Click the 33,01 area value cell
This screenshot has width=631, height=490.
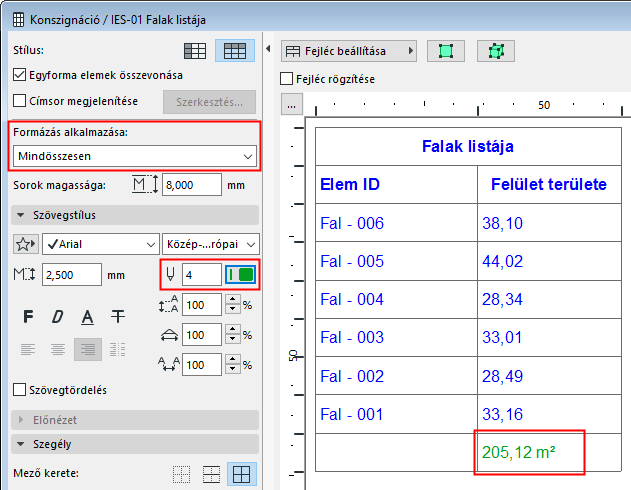coord(549,337)
